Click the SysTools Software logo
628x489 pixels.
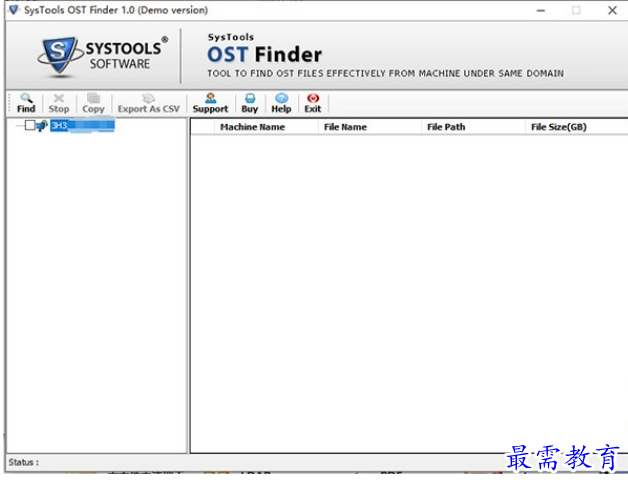(x=103, y=56)
